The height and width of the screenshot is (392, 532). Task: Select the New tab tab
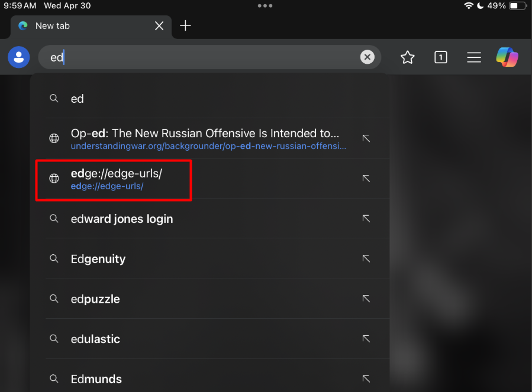(91, 27)
